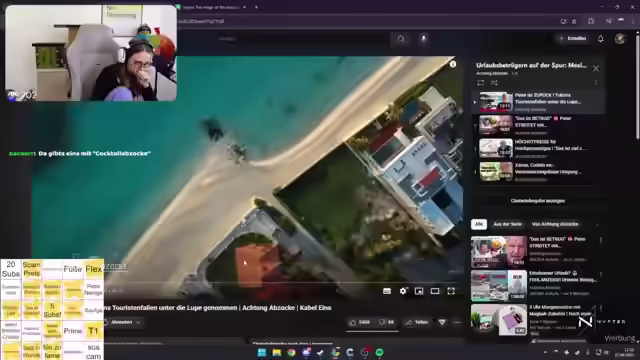This screenshot has height=360, width=640.
Task: Open new browser tab plus button
Action: pyautogui.click(x=256, y=7)
